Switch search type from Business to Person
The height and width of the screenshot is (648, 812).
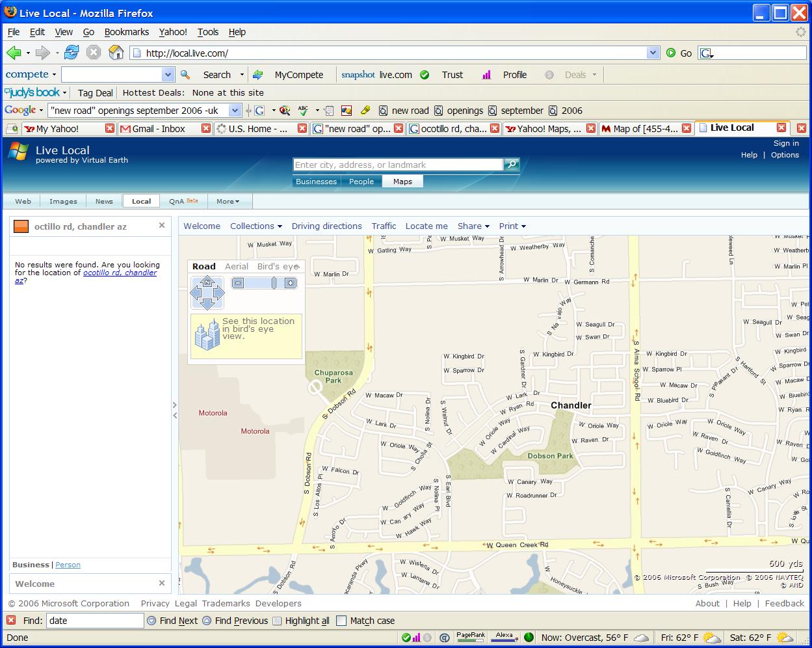(68, 565)
